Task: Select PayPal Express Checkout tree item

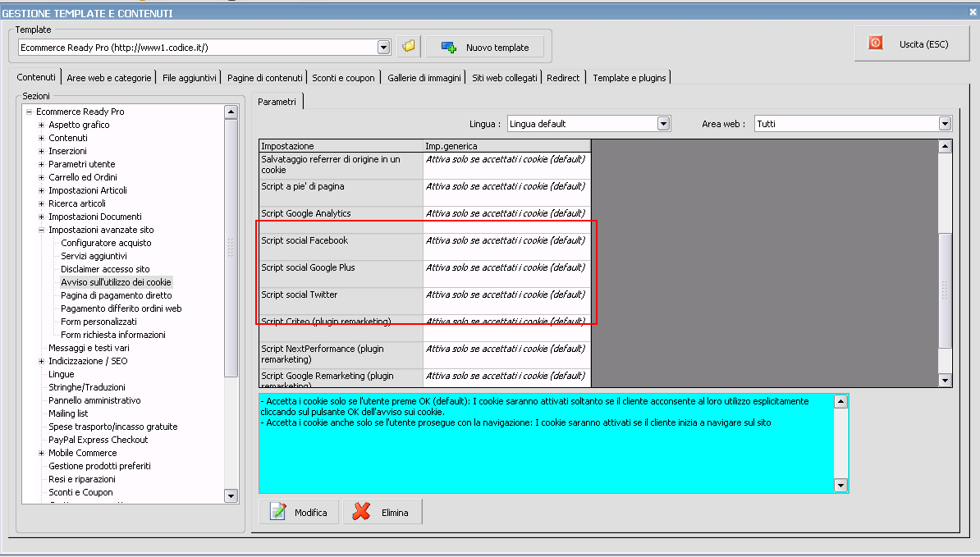Action: [x=98, y=440]
